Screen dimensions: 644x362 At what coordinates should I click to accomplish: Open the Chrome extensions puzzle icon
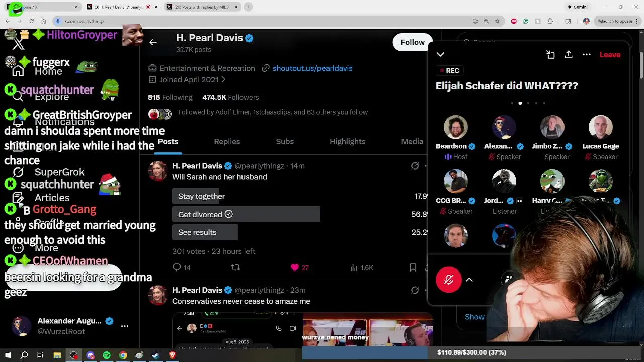coord(550,21)
